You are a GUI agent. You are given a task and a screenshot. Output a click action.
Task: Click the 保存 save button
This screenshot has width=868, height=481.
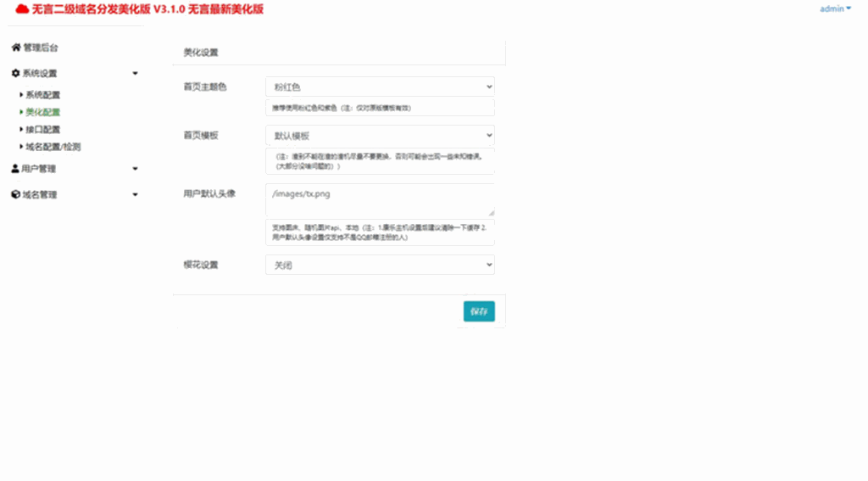pyautogui.click(x=479, y=311)
